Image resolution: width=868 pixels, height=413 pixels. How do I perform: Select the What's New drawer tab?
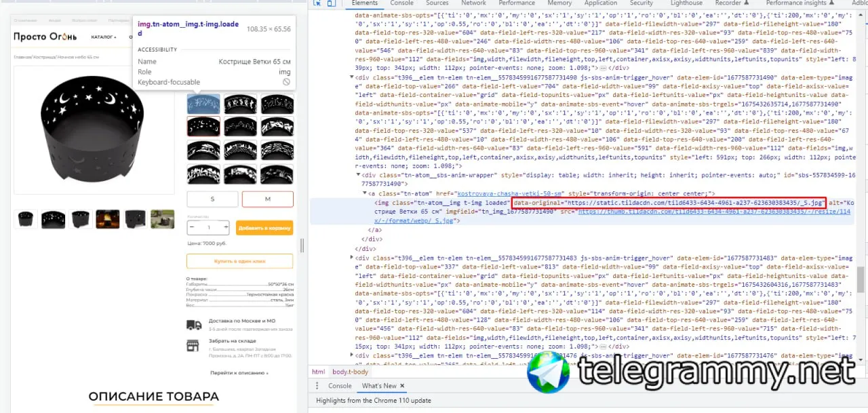(x=379, y=386)
